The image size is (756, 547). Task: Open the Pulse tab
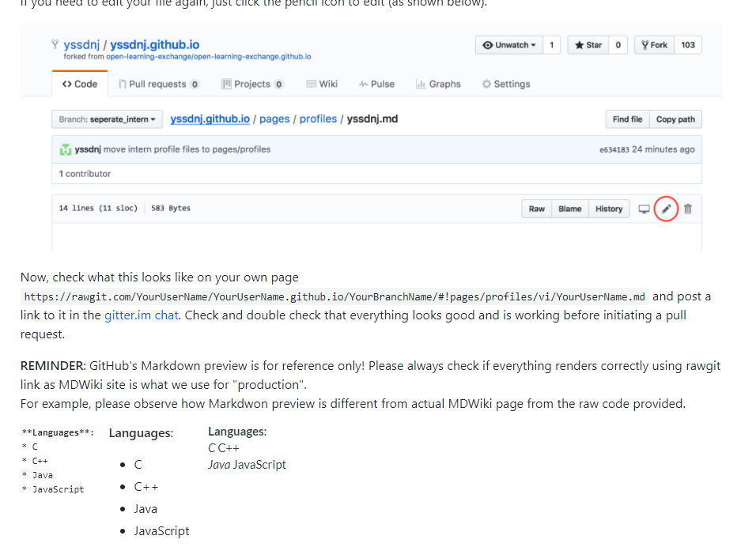click(376, 84)
